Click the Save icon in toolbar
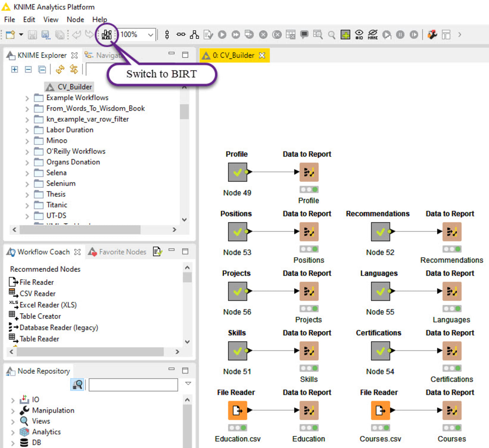 point(32,34)
